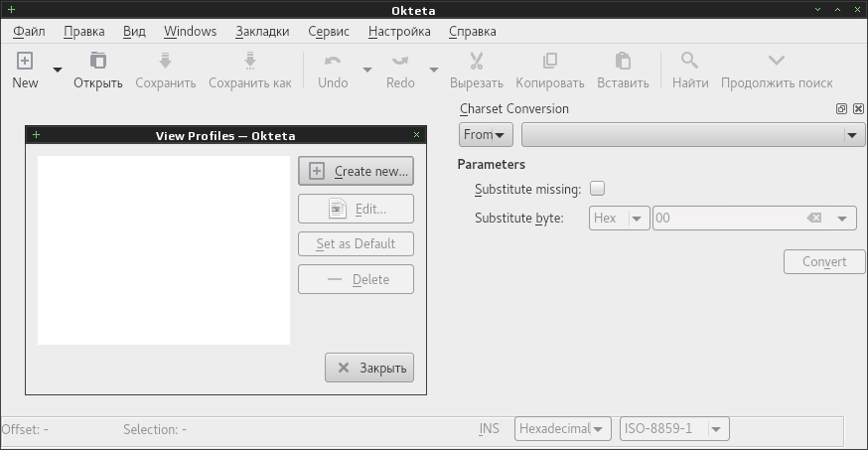
Task: Clear the substitute byte field icon
Action: point(814,219)
